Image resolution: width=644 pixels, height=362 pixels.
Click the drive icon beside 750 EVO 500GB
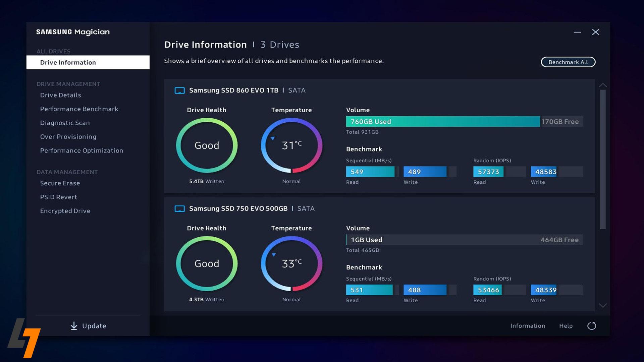(179, 209)
